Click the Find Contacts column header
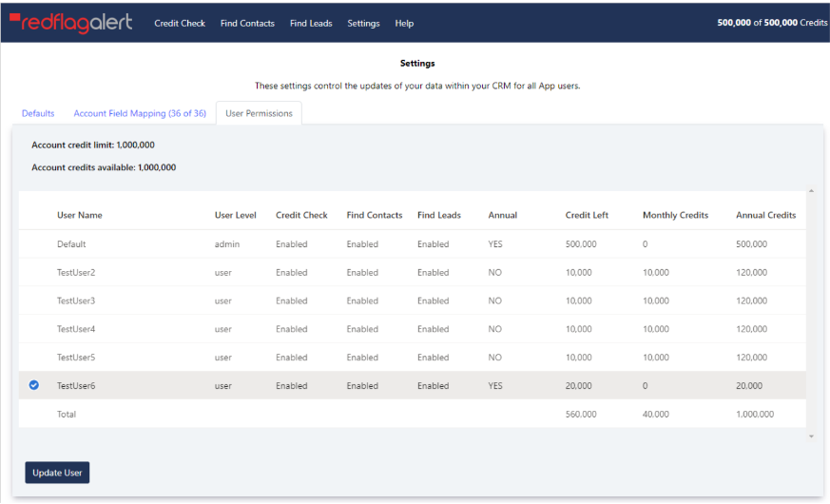The height and width of the screenshot is (504, 830). click(375, 215)
